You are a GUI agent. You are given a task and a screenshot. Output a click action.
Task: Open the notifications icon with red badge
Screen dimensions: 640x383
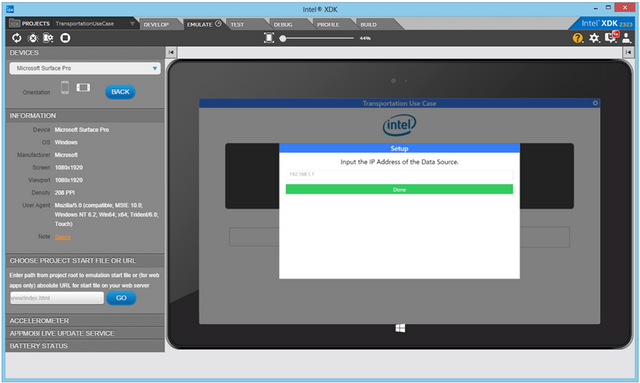611,37
